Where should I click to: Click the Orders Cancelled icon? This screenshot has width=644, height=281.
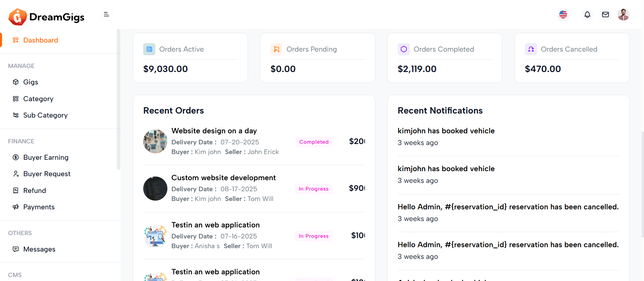pos(531,49)
